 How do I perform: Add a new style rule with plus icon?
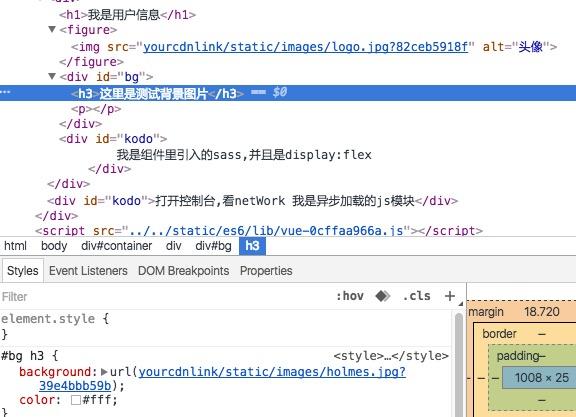pyautogui.click(x=450, y=296)
